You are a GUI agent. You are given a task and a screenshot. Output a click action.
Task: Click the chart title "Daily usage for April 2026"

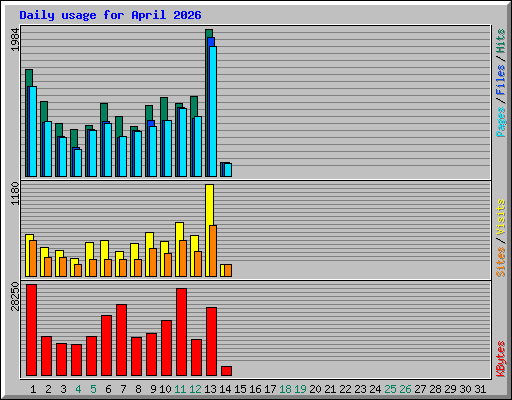110,15
